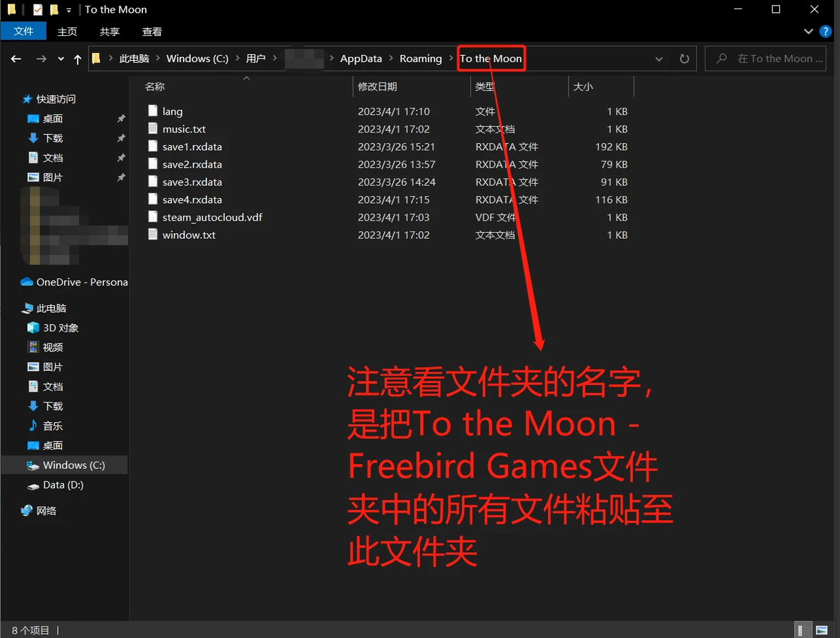Open pinned 图片 under quick access
The height and width of the screenshot is (638, 840).
click(52, 178)
